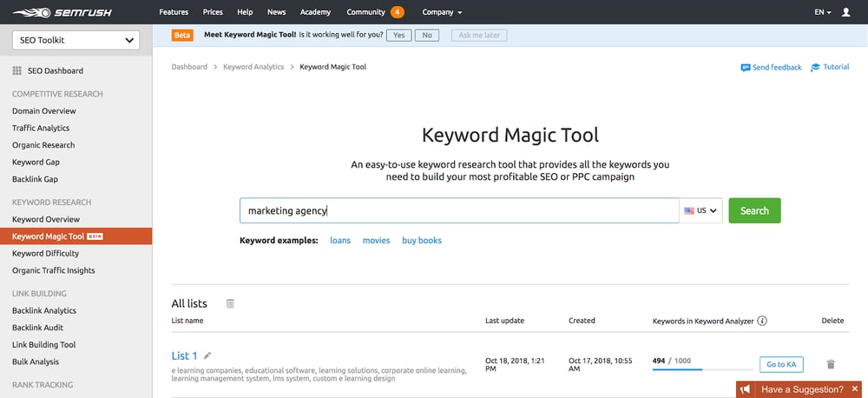Expand the Company menu
The height and width of the screenshot is (398, 868).
pyautogui.click(x=442, y=12)
